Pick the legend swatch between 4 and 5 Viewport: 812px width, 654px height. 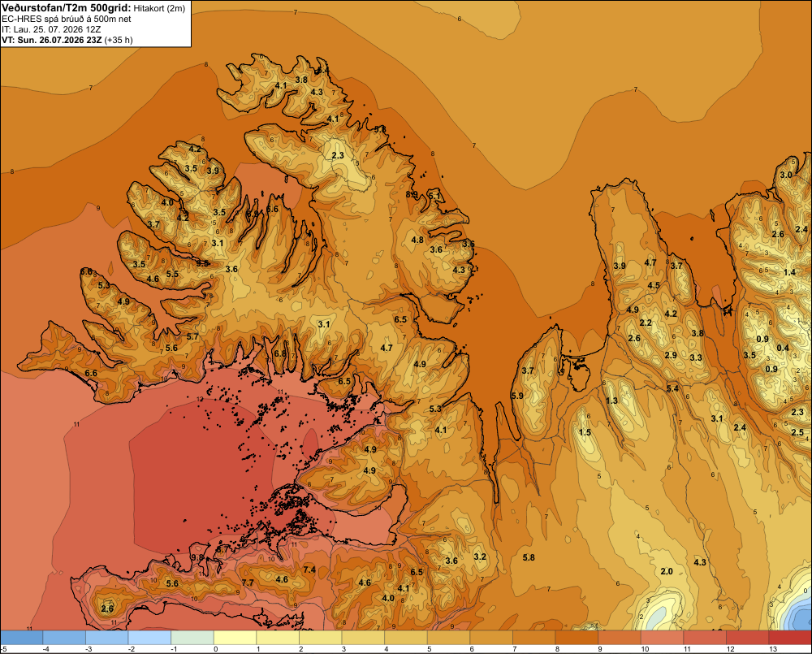click(406, 638)
